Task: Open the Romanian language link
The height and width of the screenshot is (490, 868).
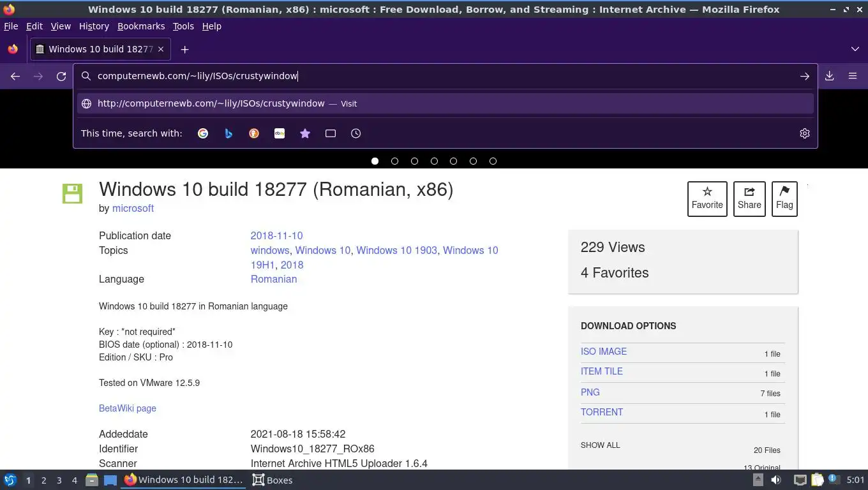Action: click(274, 279)
